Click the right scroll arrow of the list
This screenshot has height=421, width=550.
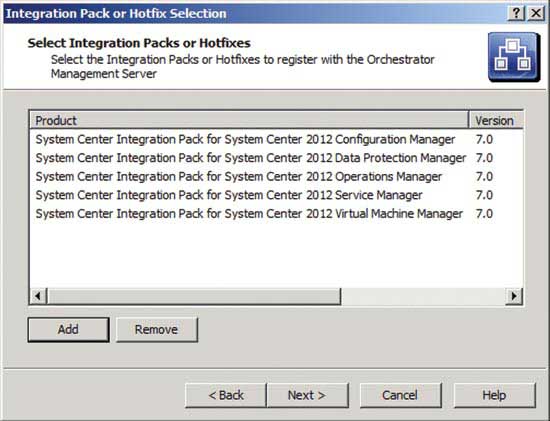click(x=514, y=296)
